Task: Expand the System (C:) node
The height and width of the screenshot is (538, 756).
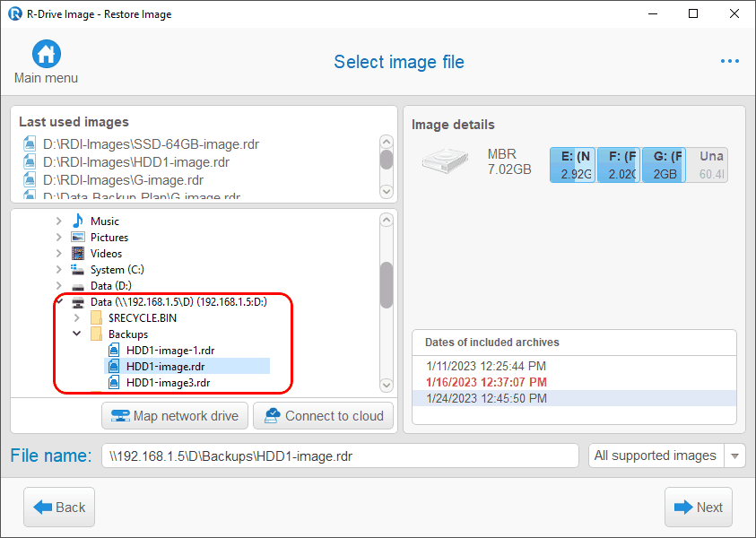Action: tap(59, 270)
